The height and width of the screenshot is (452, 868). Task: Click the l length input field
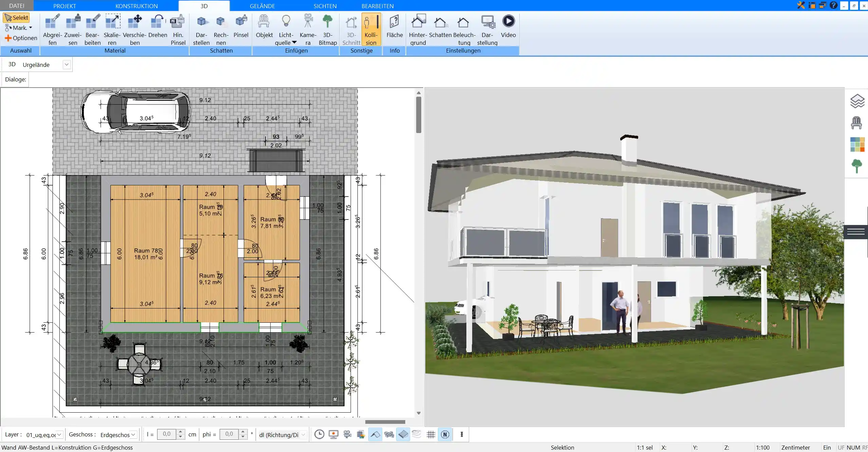pyautogui.click(x=167, y=434)
